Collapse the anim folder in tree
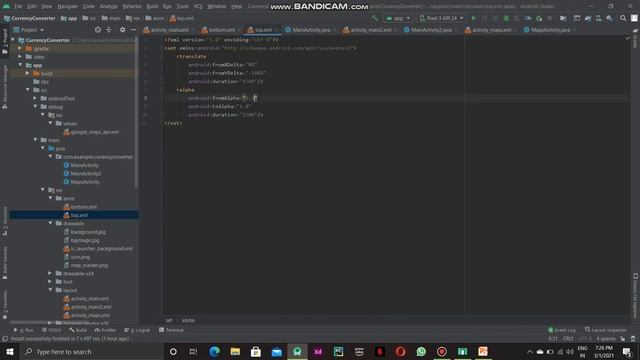This screenshot has height=360, width=640. (x=51, y=198)
